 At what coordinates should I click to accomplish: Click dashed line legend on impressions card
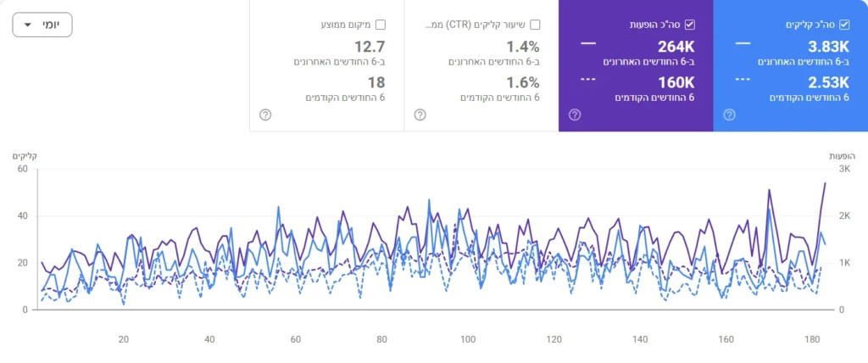pyautogui.click(x=588, y=79)
